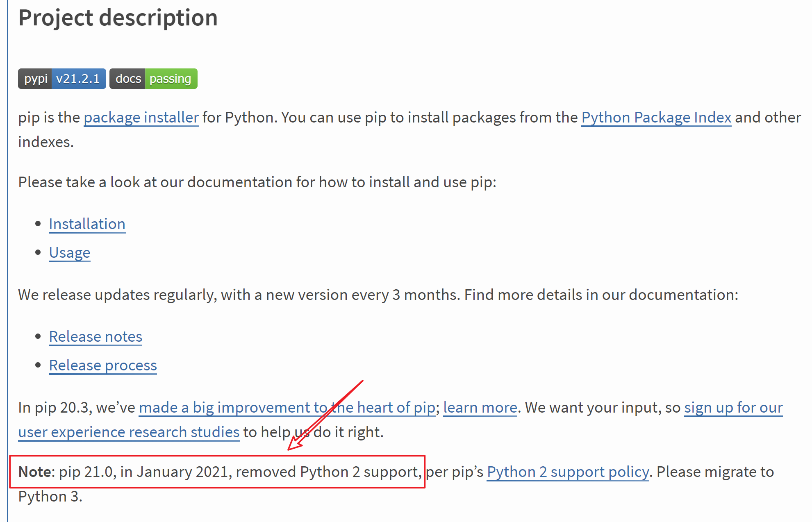Image resolution: width=812 pixels, height=522 pixels.
Task: Click the Release notes bullet point
Action: pyautogui.click(x=38, y=336)
